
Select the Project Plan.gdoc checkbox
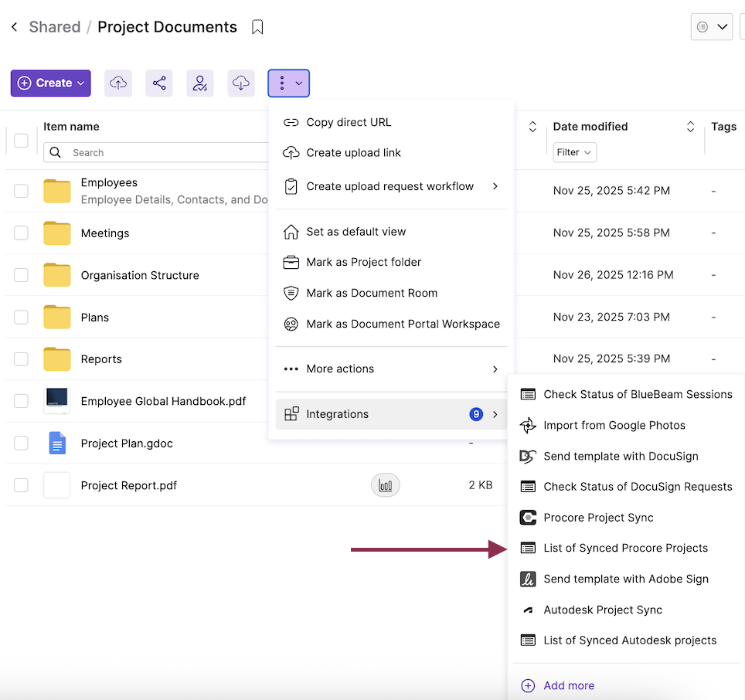click(21, 443)
